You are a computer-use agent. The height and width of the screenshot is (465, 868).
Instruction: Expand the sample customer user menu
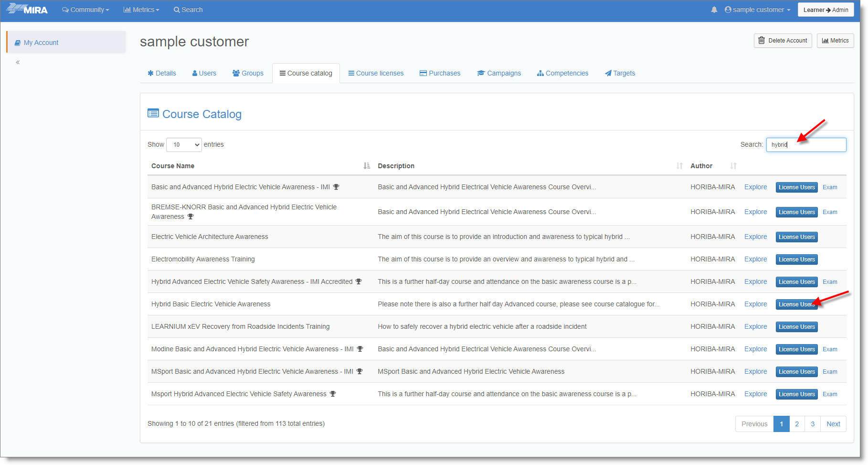[757, 10]
